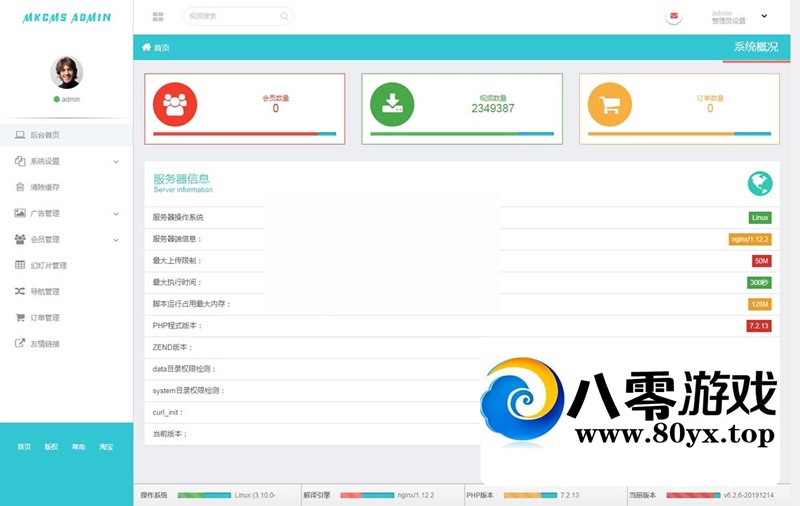Click the green 300秒 badge
This screenshot has height=506, width=800.
pos(759,283)
